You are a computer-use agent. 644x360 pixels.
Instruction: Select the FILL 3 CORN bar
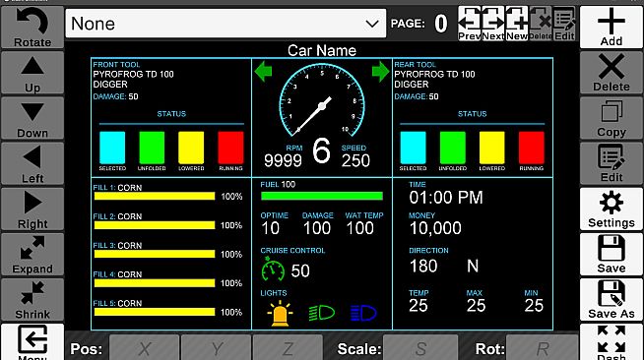pyautogui.click(x=155, y=254)
